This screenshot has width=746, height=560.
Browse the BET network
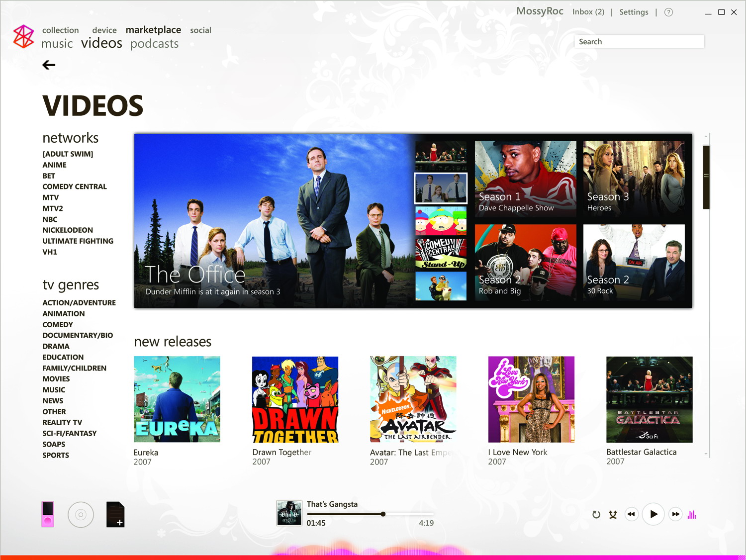point(49,176)
